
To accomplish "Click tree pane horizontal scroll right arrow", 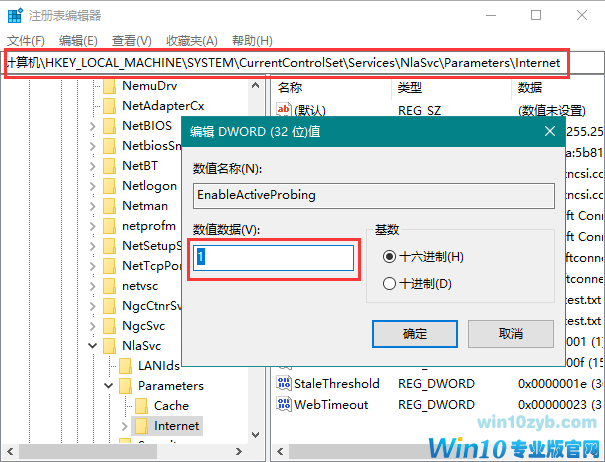I will point(239,452).
